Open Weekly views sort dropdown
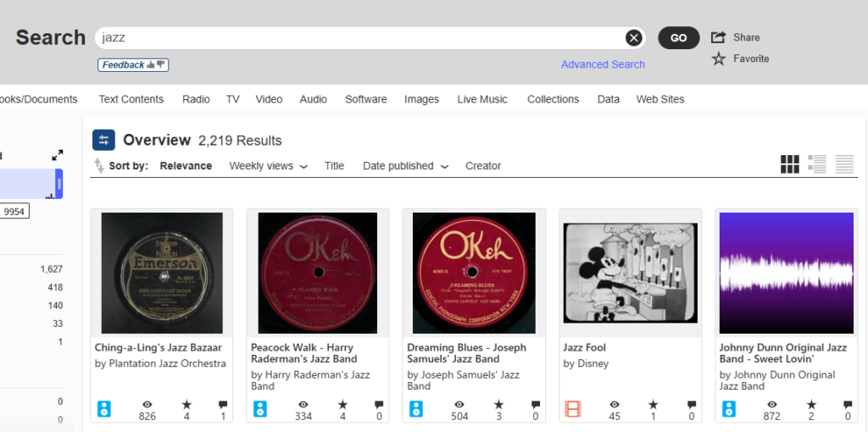The height and width of the screenshot is (432, 868). pos(268,166)
